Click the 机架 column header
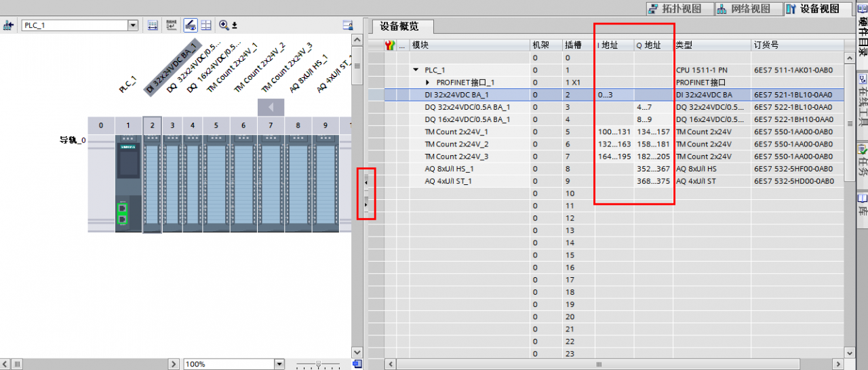This screenshot has width=868, height=370. pos(546,45)
